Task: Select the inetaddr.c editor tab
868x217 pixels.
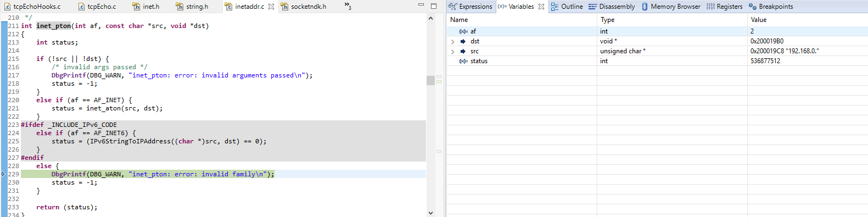Action: [x=249, y=7]
